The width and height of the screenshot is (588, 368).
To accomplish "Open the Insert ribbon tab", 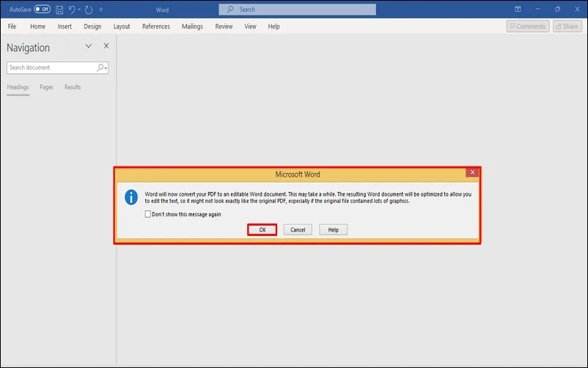I will point(65,26).
